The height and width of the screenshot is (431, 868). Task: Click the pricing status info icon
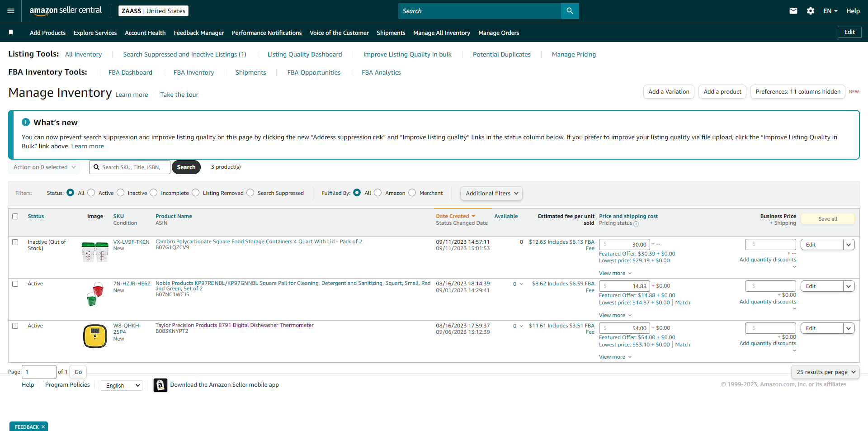tap(636, 224)
